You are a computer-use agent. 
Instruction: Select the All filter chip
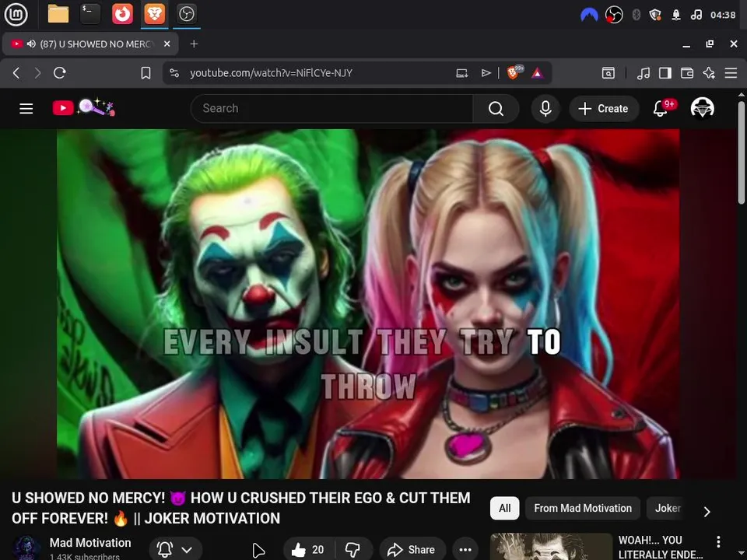point(504,508)
